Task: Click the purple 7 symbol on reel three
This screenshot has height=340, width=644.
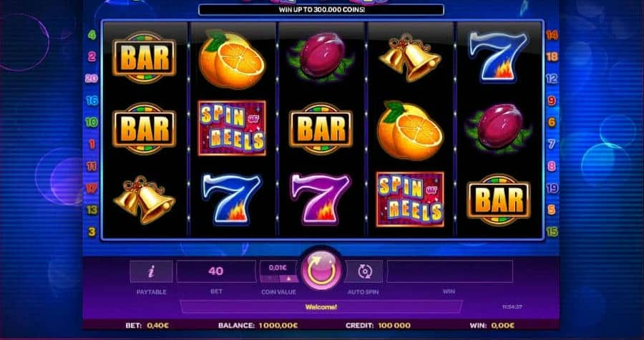Action: (x=321, y=199)
